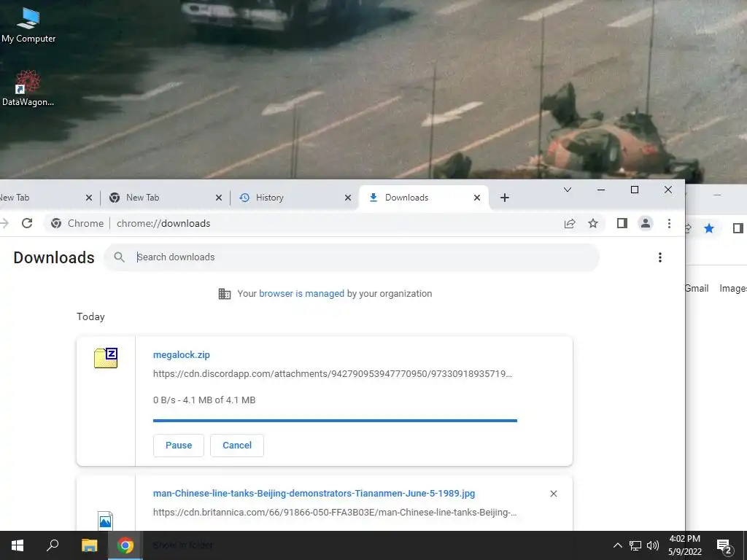Click the volume speaker tray icon
The height and width of the screenshot is (560, 747).
point(653,545)
